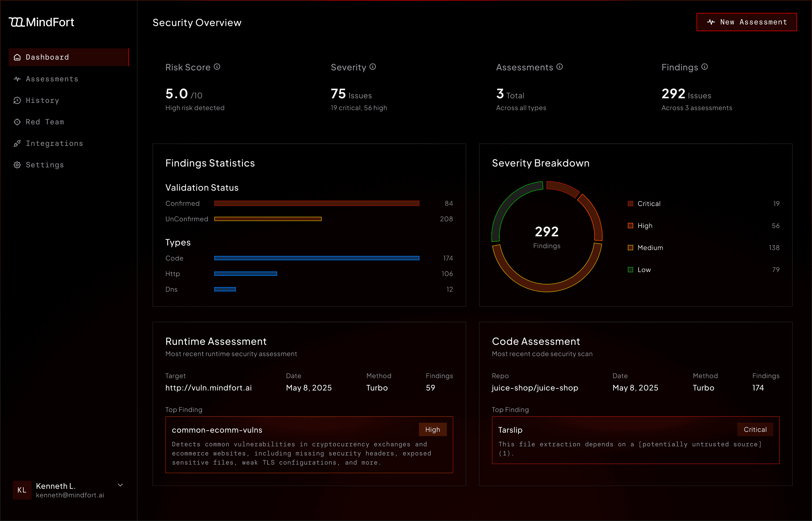Open History in the sidebar
Image resolution: width=812 pixels, height=521 pixels.
click(x=69, y=100)
